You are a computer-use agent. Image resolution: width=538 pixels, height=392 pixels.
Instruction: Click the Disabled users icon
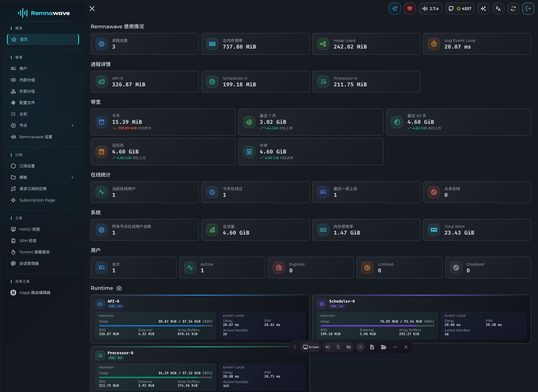[456, 268]
